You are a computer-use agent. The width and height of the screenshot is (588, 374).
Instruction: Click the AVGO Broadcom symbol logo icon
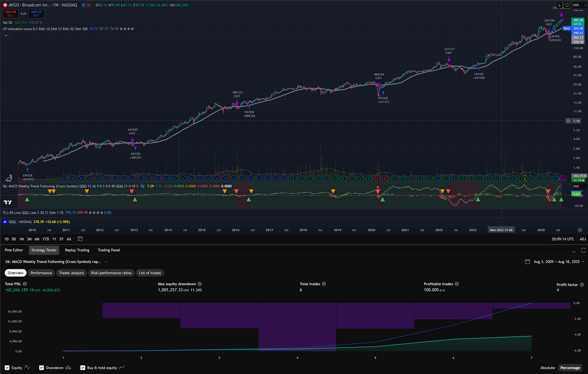point(5,5)
